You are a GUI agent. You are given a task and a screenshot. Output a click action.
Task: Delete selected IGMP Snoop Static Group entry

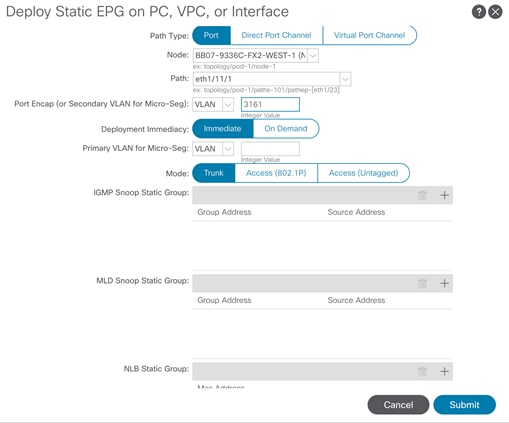click(422, 195)
